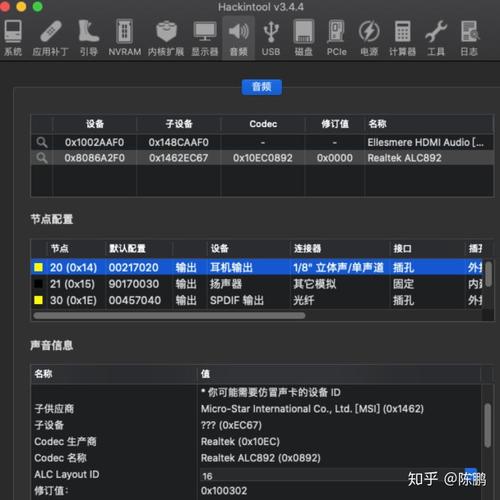Click the Micro-Star International value row
The width and height of the screenshot is (500, 500).
[x=312, y=409]
